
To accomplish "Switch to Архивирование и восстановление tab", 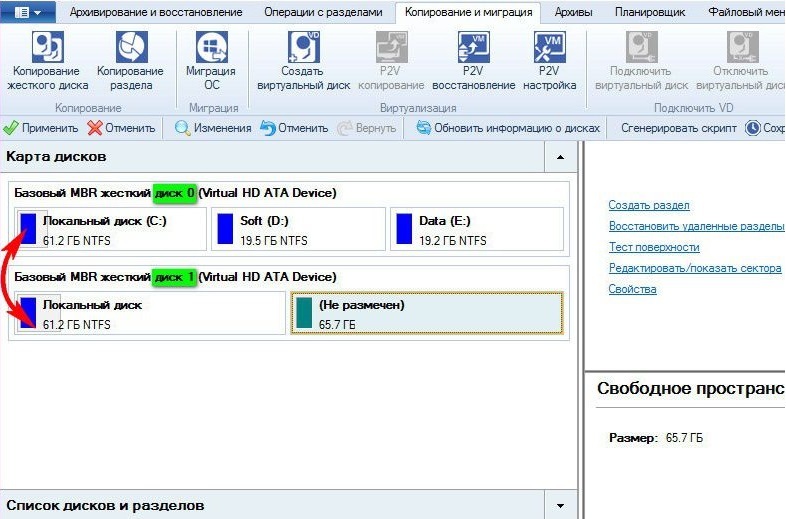I will tap(156, 12).
